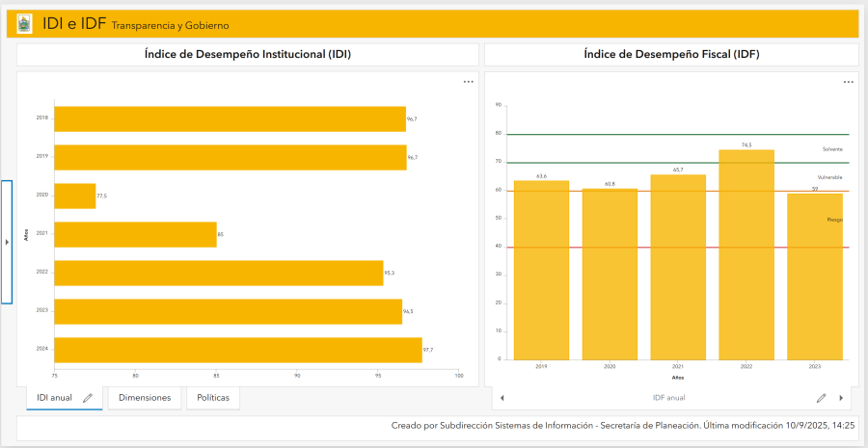Image resolution: width=868 pixels, height=448 pixels.
Task: Switch to the Dimensiones tab
Action: (x=145, y=398)
